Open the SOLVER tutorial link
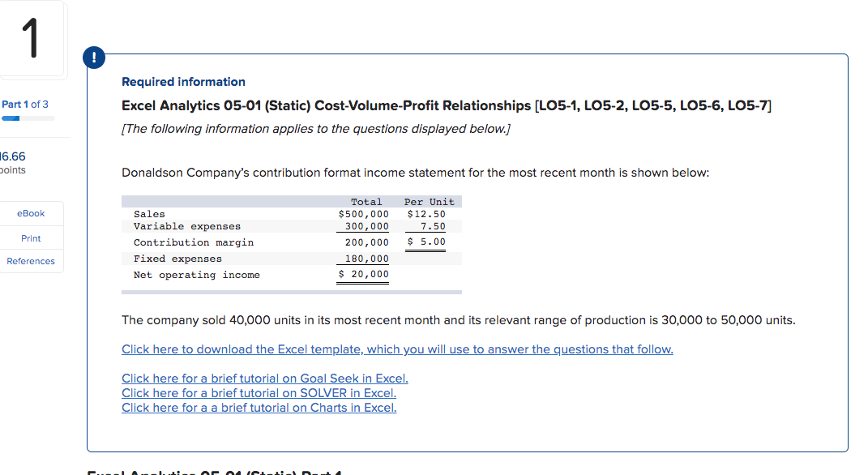This screenshot has height=475, width=868. (259, 393)
